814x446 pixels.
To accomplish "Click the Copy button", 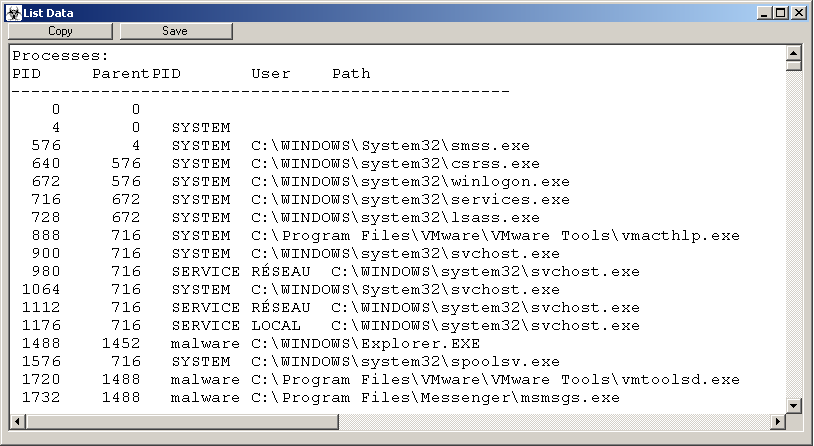I will [60, 31].
